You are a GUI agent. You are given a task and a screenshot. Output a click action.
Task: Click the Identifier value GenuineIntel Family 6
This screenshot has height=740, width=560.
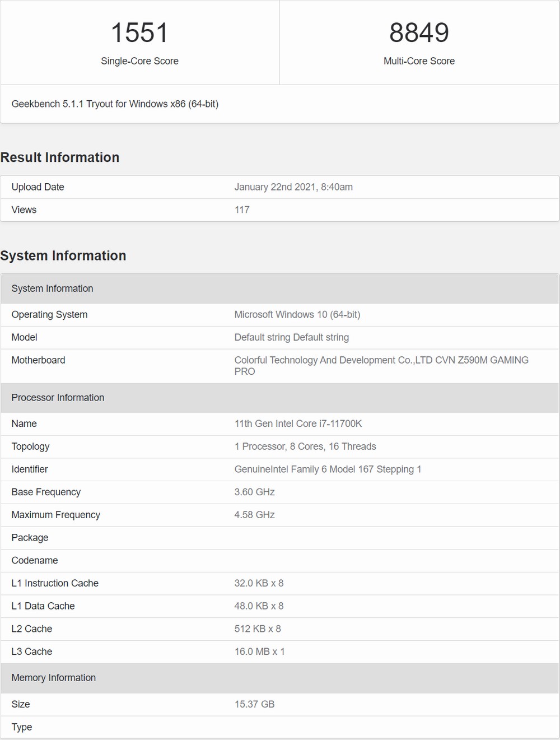click(x=328, y=469)
